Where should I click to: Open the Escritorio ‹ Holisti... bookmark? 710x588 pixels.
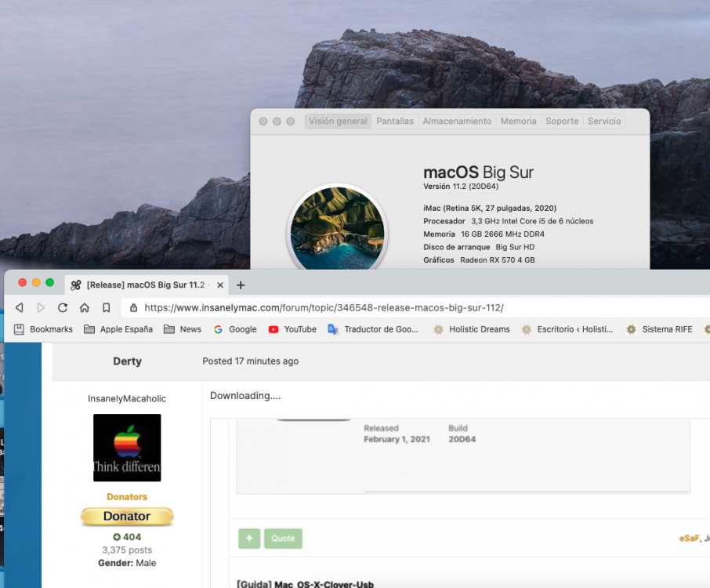pyautogui.click(x=567, y=329)
